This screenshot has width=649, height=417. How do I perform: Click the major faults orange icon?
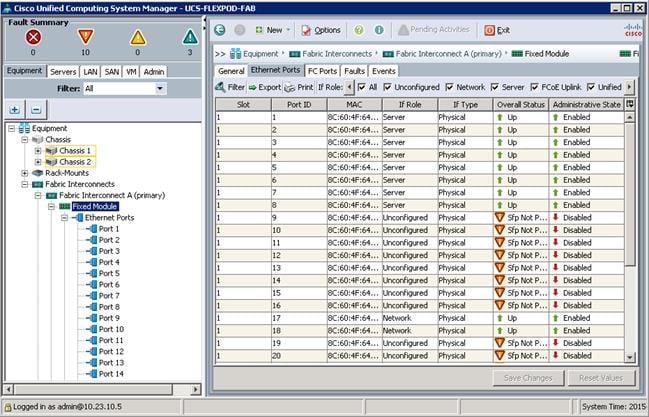(85, 38)
